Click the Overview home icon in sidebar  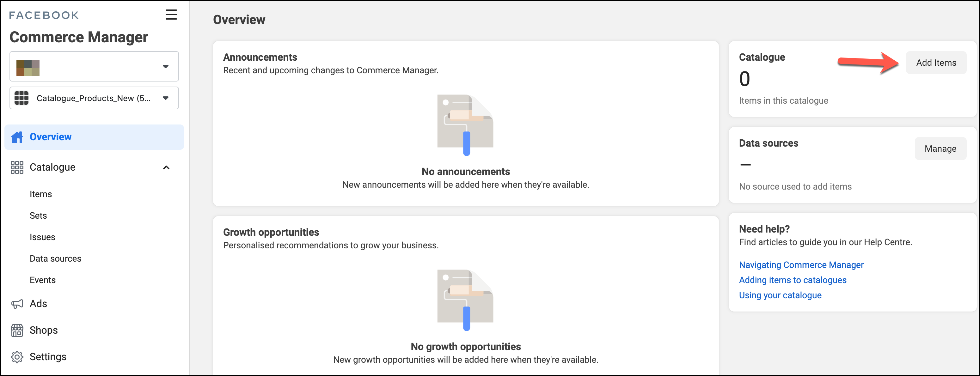tap(17, 137)
